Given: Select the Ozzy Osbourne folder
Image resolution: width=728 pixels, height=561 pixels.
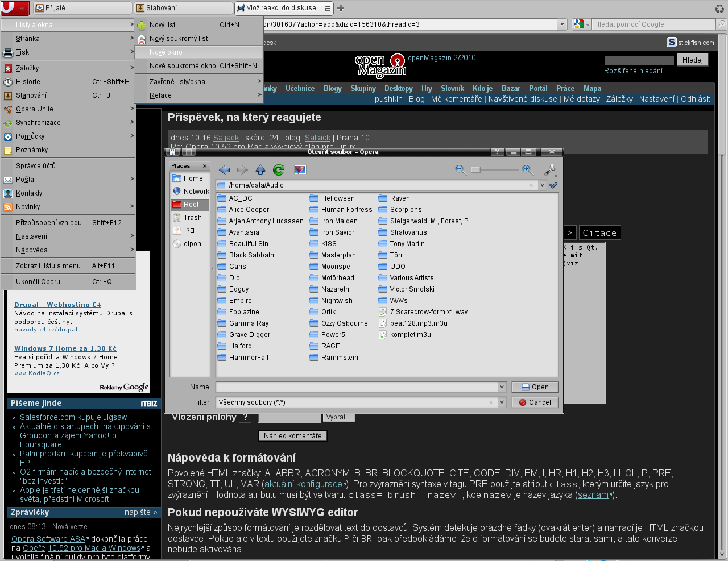Looking at the screenshot, I should [338, 323].
